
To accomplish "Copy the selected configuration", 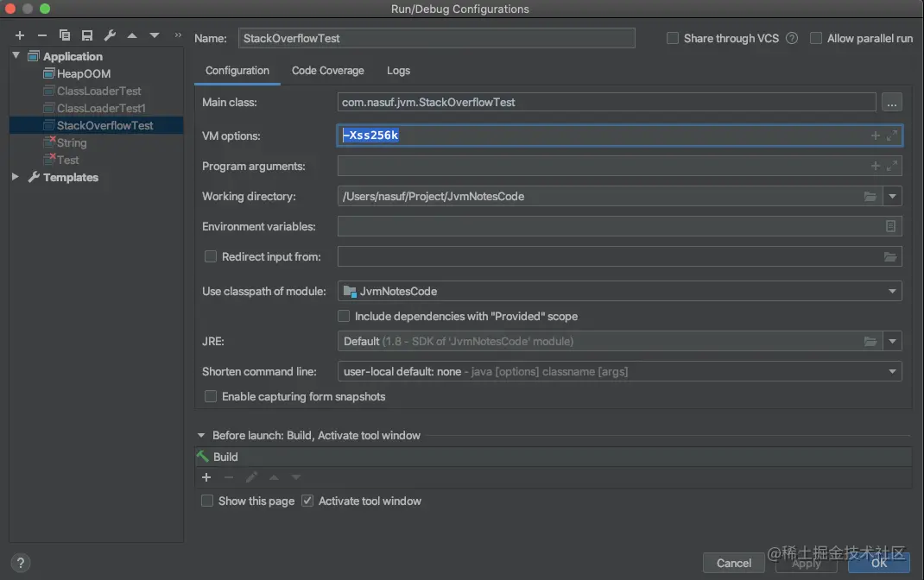I will (65, 35).
